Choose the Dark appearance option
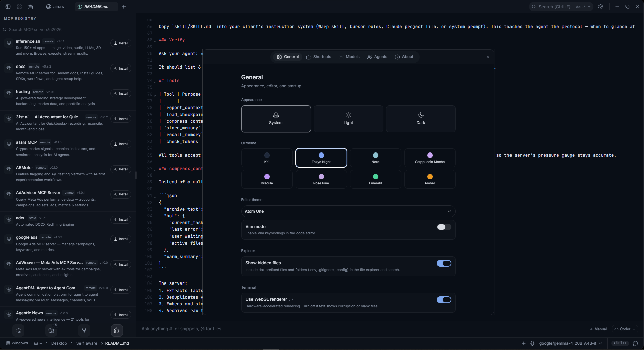The width and height of the screenshot is (644, 350). 421,119
